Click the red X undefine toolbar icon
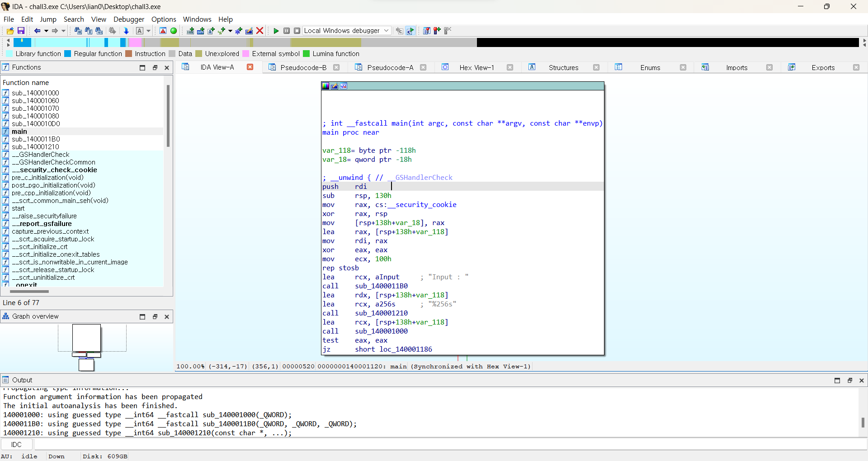This screenshot has width=868, height=461. (260, 31)
